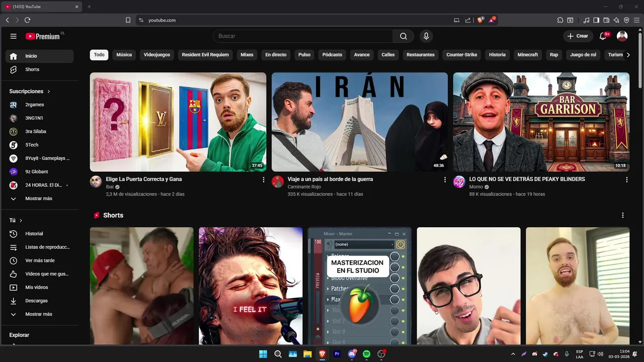This screenshot has width=644, height=362.
Task: Open Ver más tarde in sidebar
Action: coord(39,260)
